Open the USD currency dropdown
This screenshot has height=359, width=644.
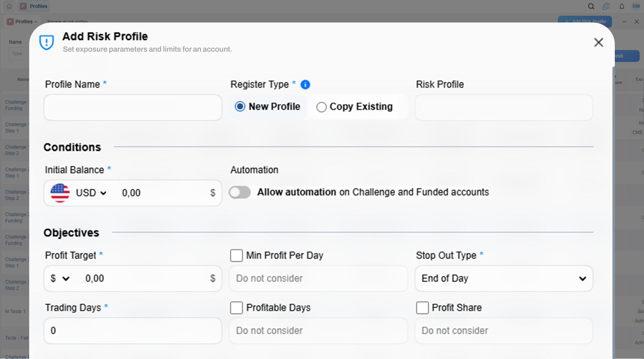pyautogui.click(x=91, y=193)
